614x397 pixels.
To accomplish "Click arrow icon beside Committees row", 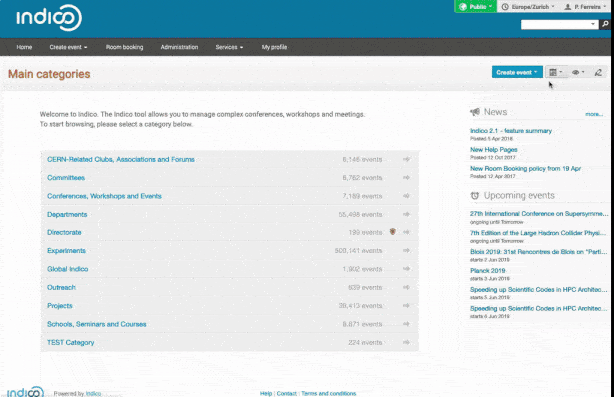I will (406, 178).
